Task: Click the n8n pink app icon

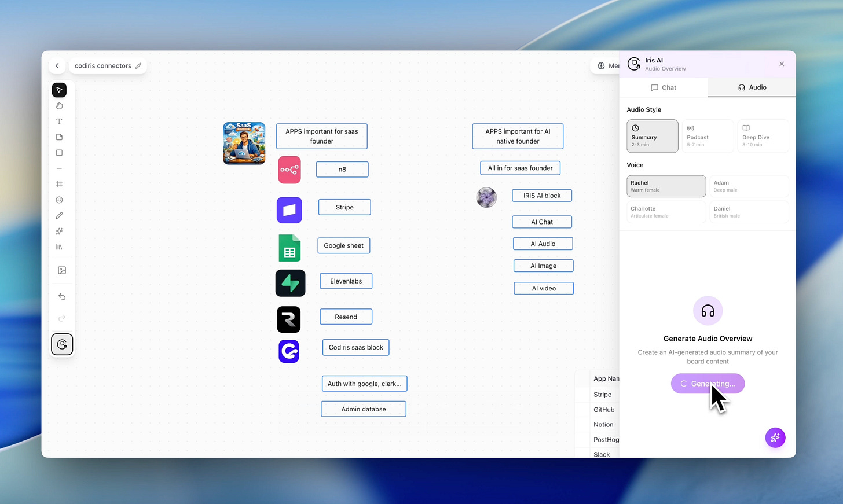Action: click(289, 170)
